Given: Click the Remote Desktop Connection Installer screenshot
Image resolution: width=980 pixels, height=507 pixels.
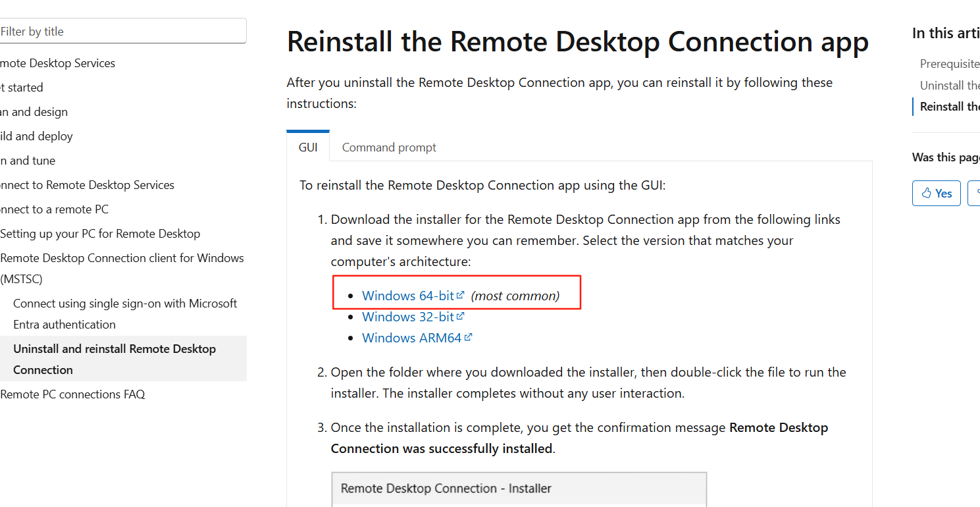Looking at the screenshot, I should (519, 489).
